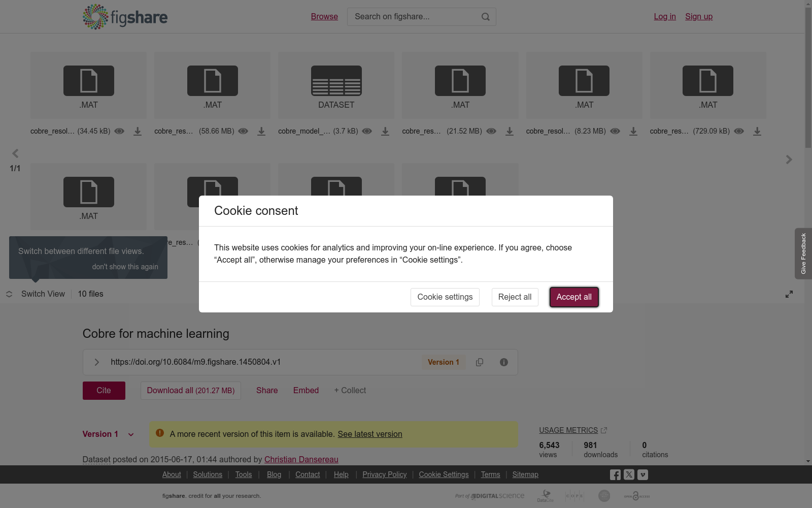The width and height of the screenshot is (812, 508).
Task: Open Digital Science logo link
Action: [x=490, y=496]
